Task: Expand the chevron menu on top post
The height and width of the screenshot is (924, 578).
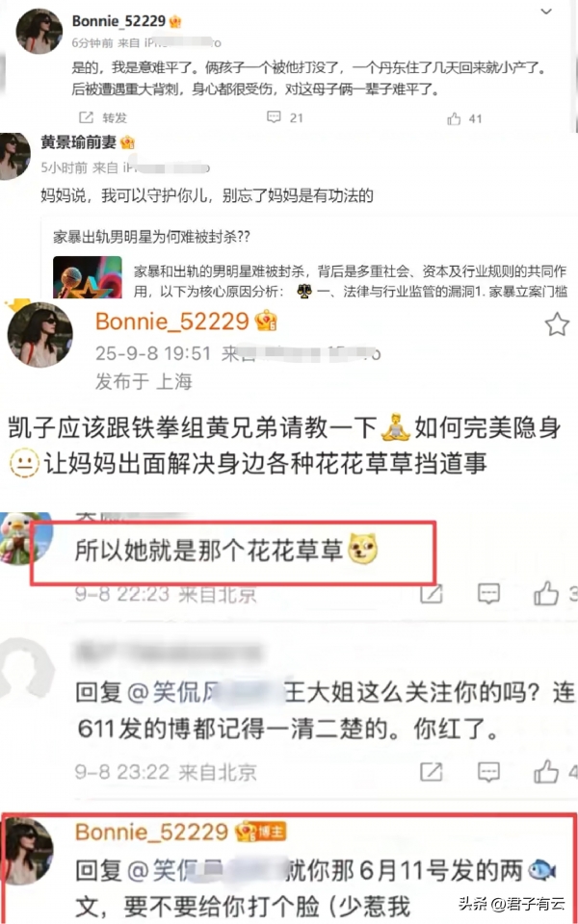Action: click(x=547, y=12)
